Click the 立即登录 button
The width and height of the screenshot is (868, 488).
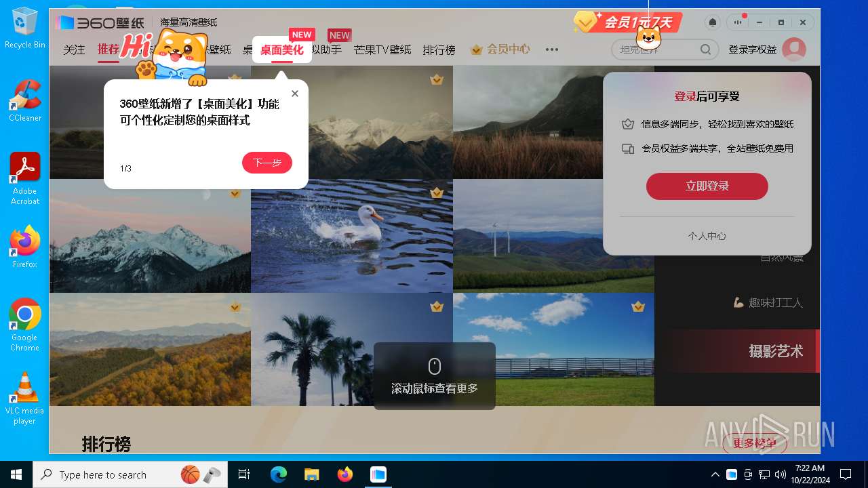[707, 186]
